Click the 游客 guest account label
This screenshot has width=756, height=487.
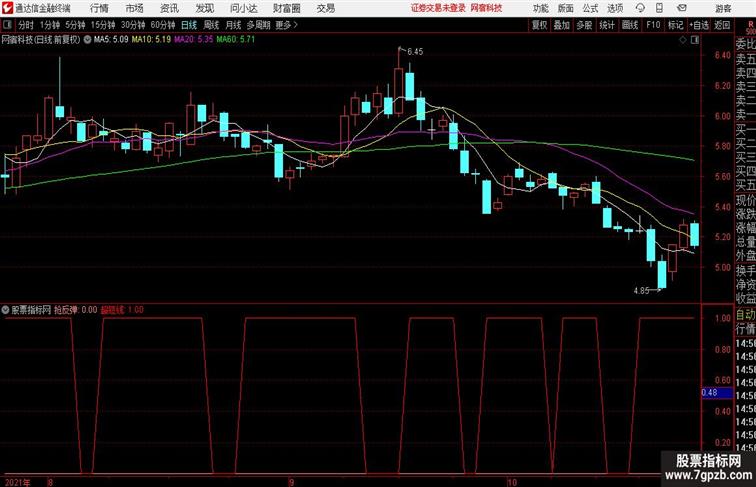pos(723,8)
